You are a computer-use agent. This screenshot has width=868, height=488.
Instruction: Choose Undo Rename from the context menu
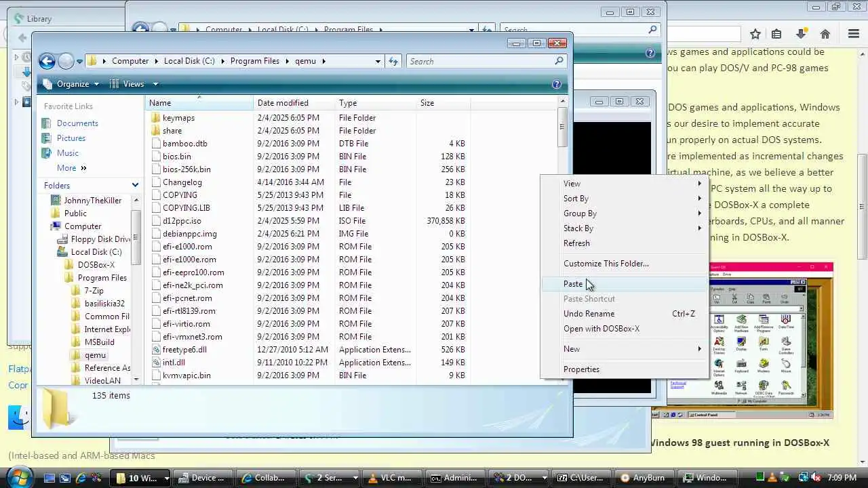(625, 314)
